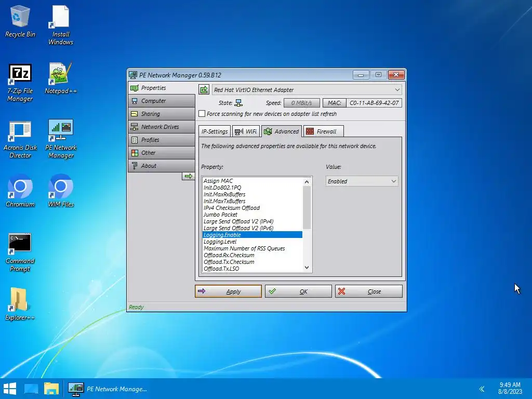Click the Apply button

[x=229, y=291]
